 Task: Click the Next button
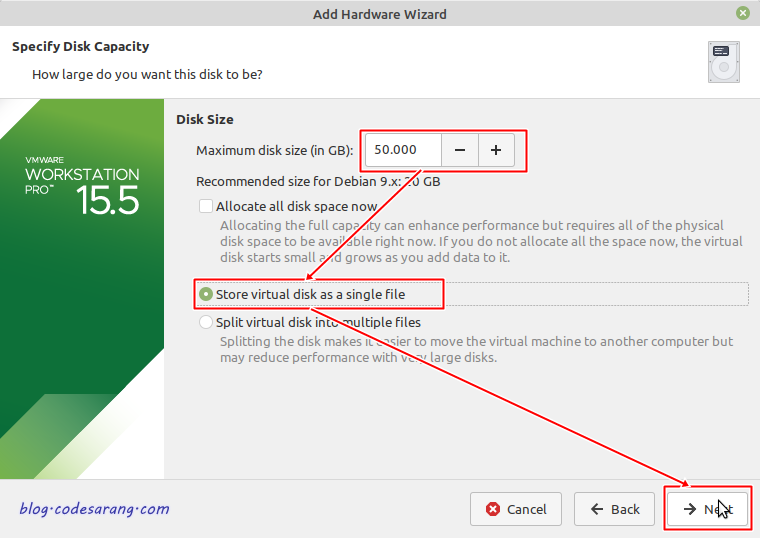click(x=707, y=509)
